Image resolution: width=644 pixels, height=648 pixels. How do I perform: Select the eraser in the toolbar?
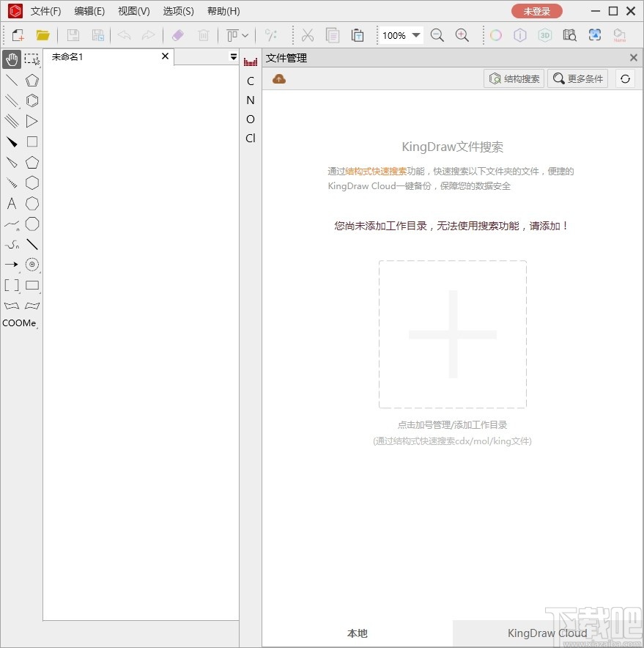(x=177, y=35)
